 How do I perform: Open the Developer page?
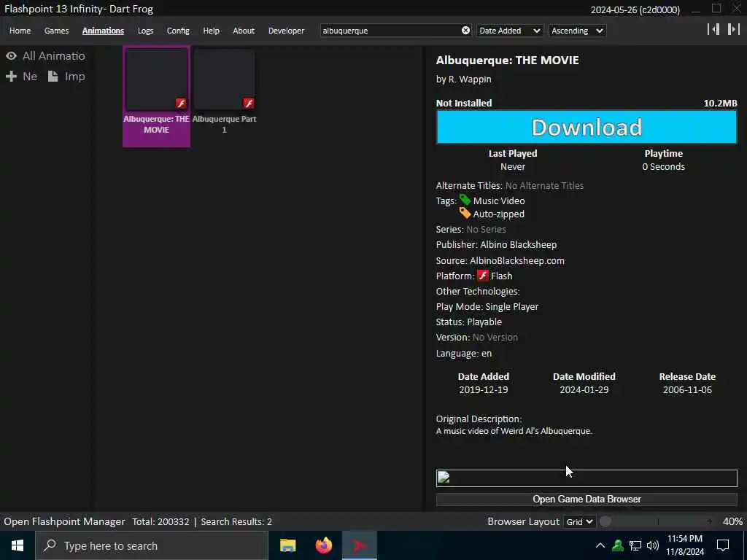286,31
